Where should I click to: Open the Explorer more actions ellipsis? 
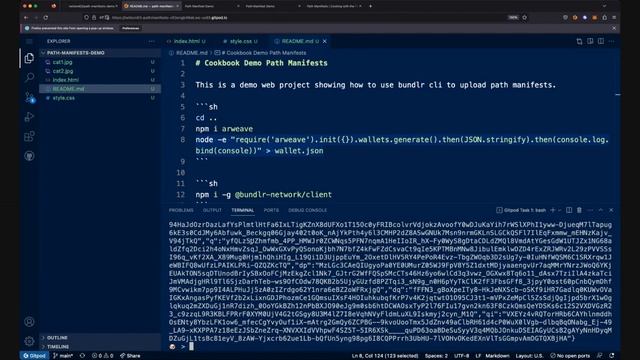[x=152, y=41]
